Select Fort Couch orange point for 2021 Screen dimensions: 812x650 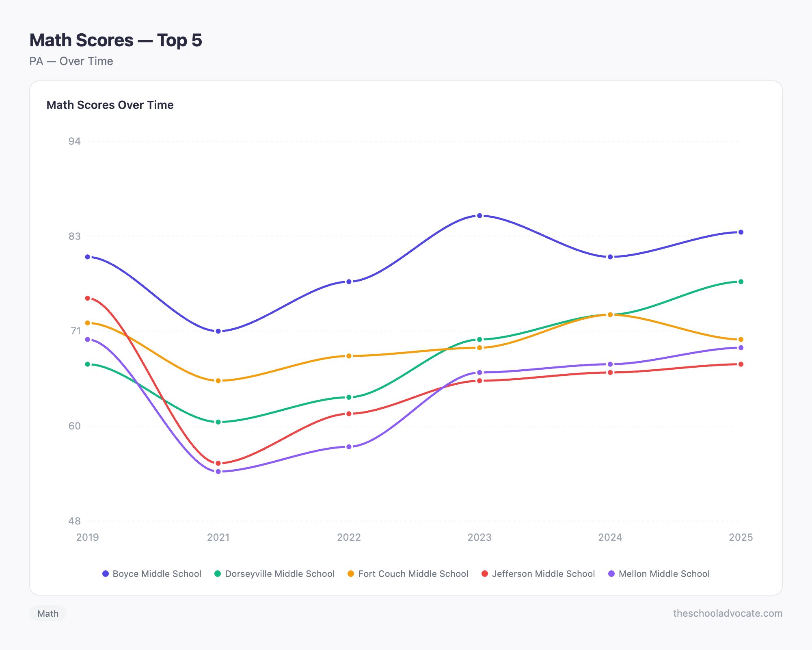(x=218, y=381)
